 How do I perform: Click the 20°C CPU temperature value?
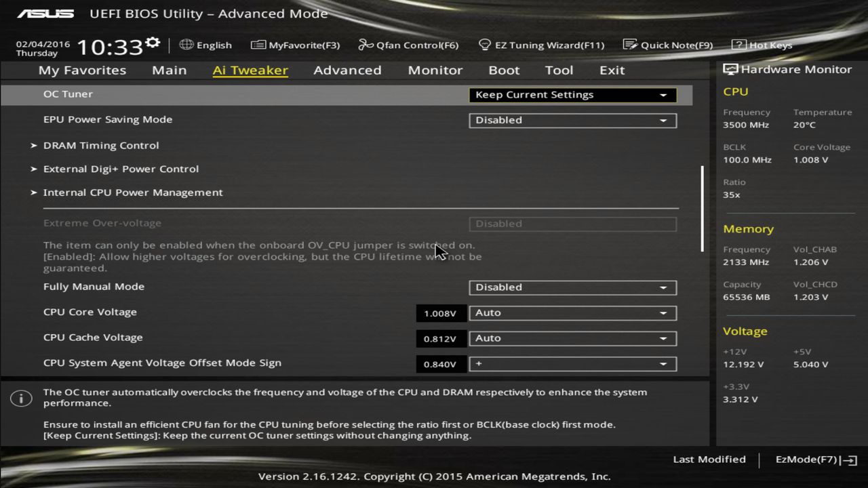(804, 125)
